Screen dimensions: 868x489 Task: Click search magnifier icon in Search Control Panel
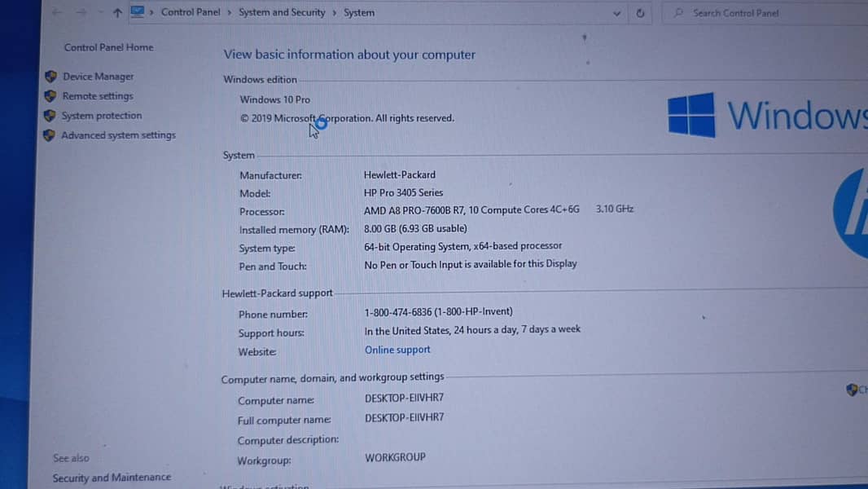678,12
